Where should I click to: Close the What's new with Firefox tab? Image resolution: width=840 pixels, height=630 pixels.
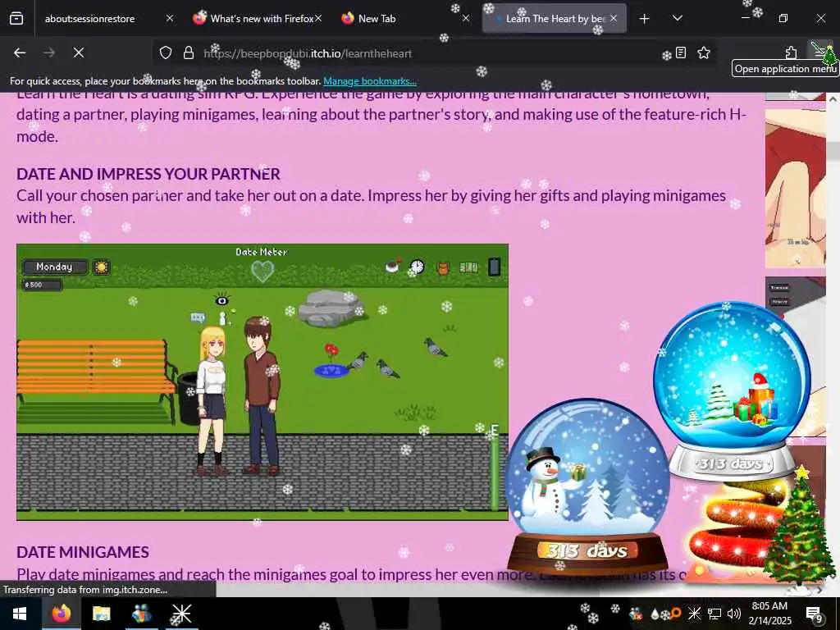point(318,19)
